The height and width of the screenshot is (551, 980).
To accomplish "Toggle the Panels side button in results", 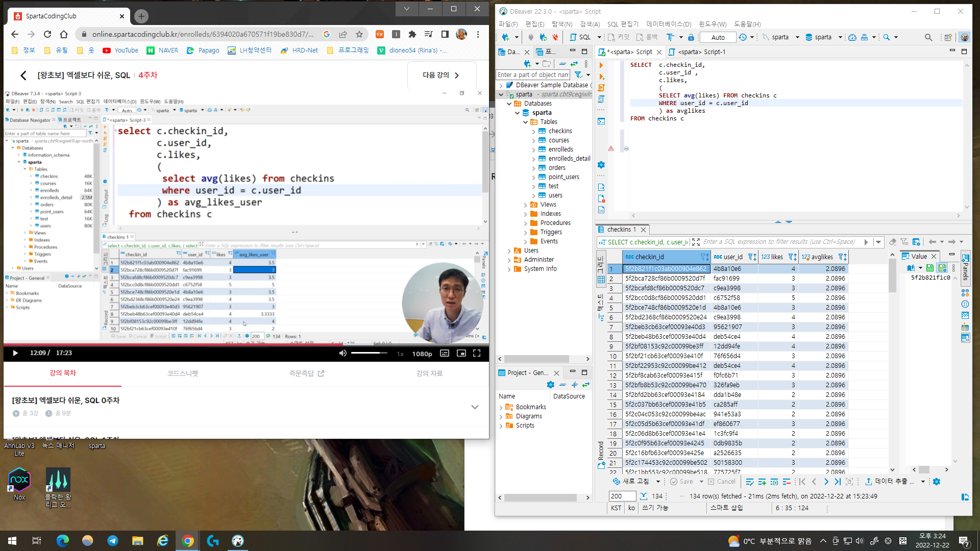I will tap(965, 268).
